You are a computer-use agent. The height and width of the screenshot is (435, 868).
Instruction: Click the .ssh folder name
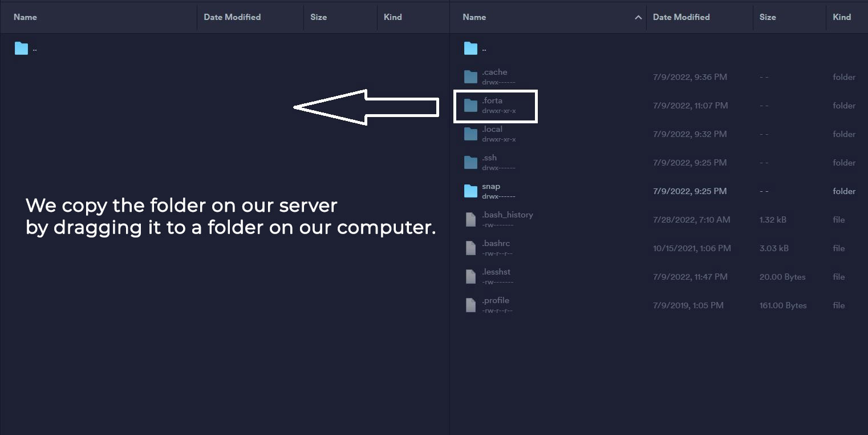pos(489,158)
